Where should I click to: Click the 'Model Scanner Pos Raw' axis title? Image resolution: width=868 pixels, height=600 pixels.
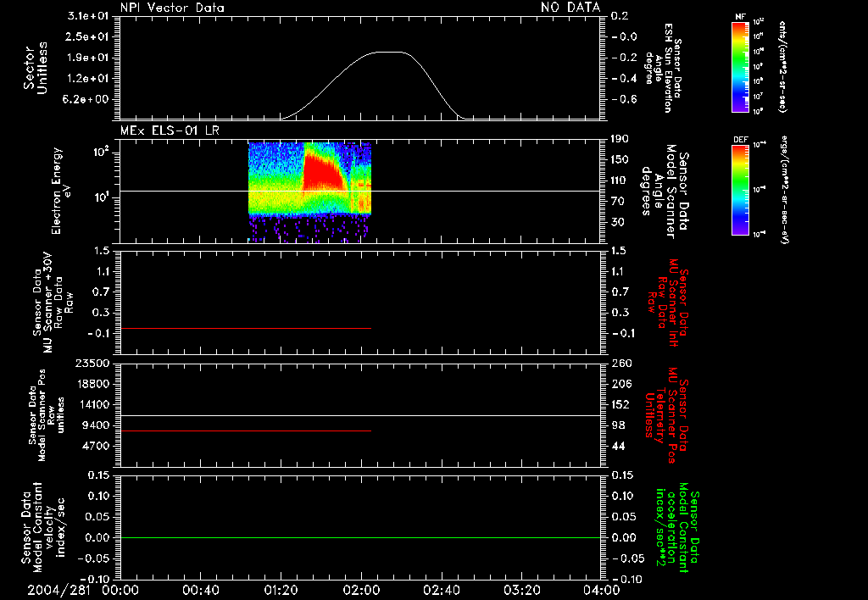(47, 415)
